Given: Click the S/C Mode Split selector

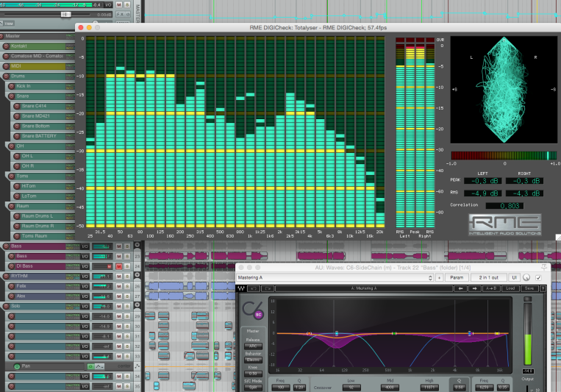Looking at the screenshot, I should (253, 388).
